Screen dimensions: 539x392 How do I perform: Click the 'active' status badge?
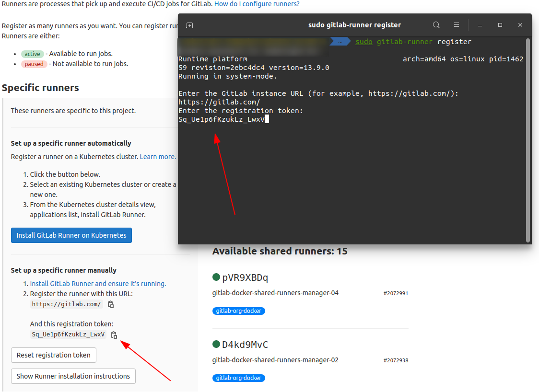click(x=32, y=54)
